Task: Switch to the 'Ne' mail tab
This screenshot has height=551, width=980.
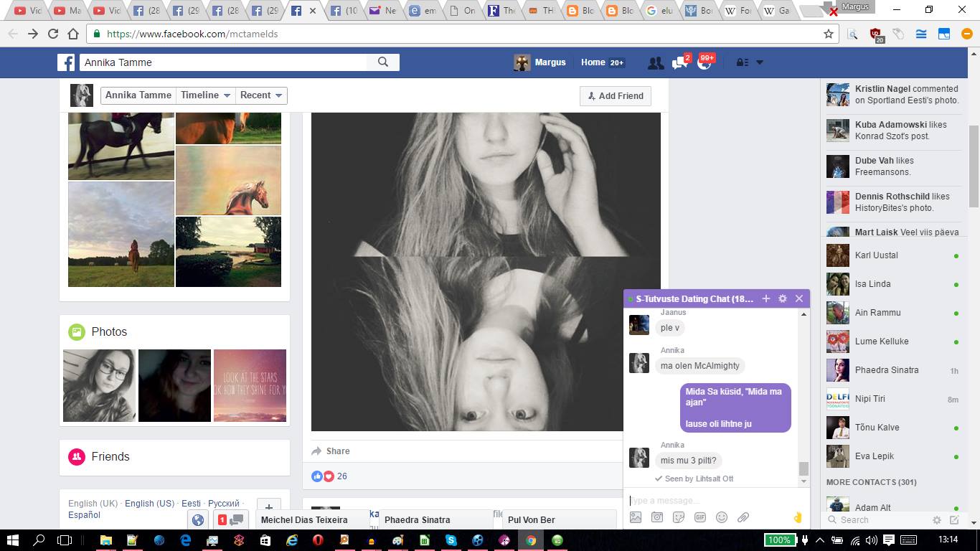Action: [x=382, y=11]
